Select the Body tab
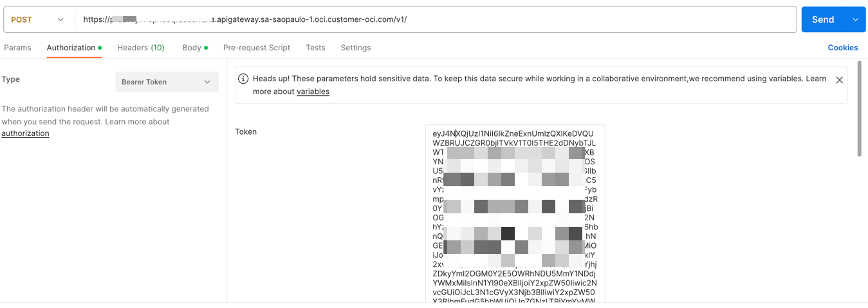Image resolution: width=868 pixels, height=308 pixels. point(192,48)
